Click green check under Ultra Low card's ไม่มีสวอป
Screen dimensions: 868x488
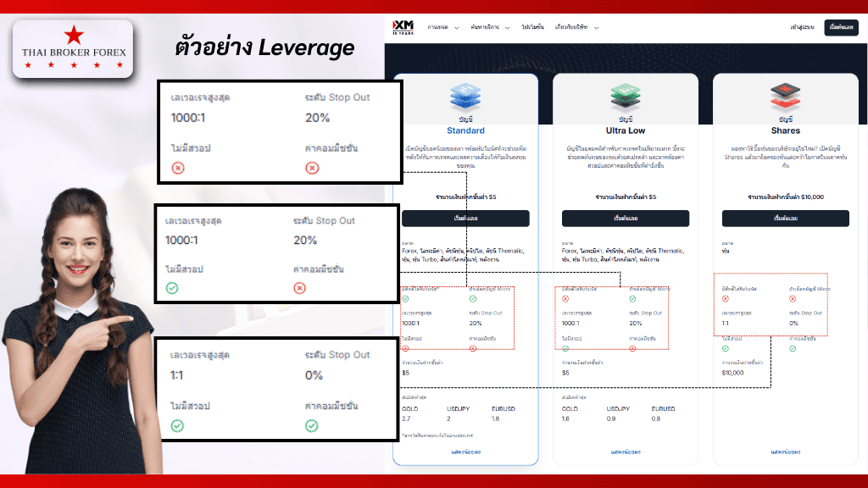[x=566, y=348]
